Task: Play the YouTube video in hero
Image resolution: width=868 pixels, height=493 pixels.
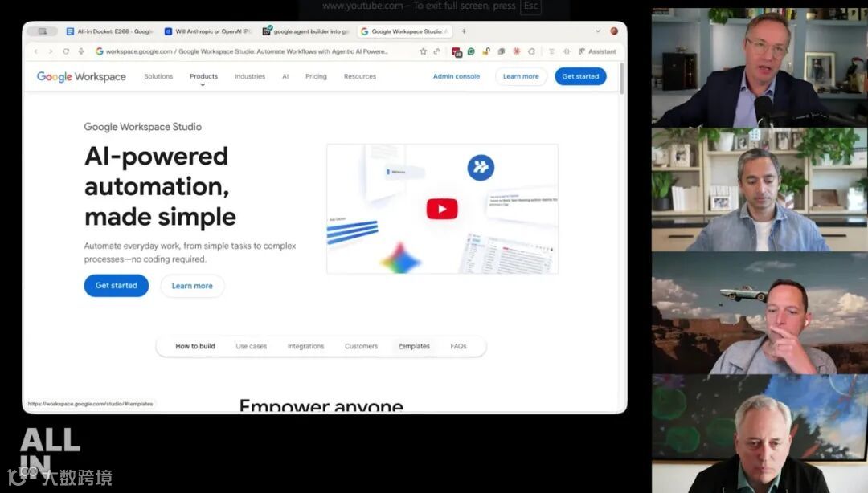Action: click(442, 209)
